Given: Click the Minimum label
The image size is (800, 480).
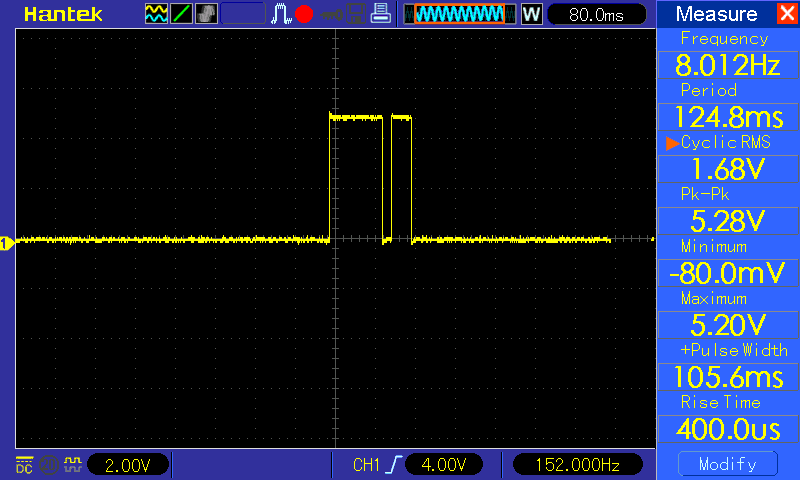Looking at the screenshot, I should 714,246.
